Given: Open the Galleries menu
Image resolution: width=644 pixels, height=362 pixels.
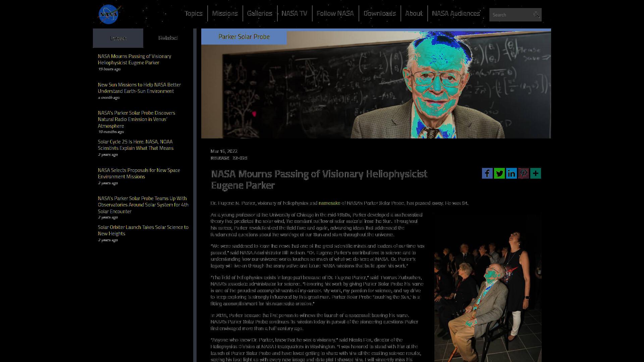Looking at the screenshot, I should [260, 13].
